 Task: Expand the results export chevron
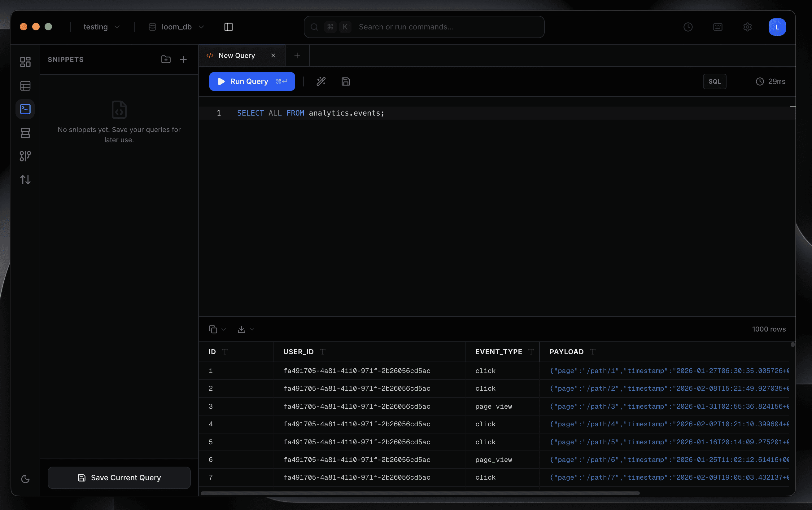point(252,329)
